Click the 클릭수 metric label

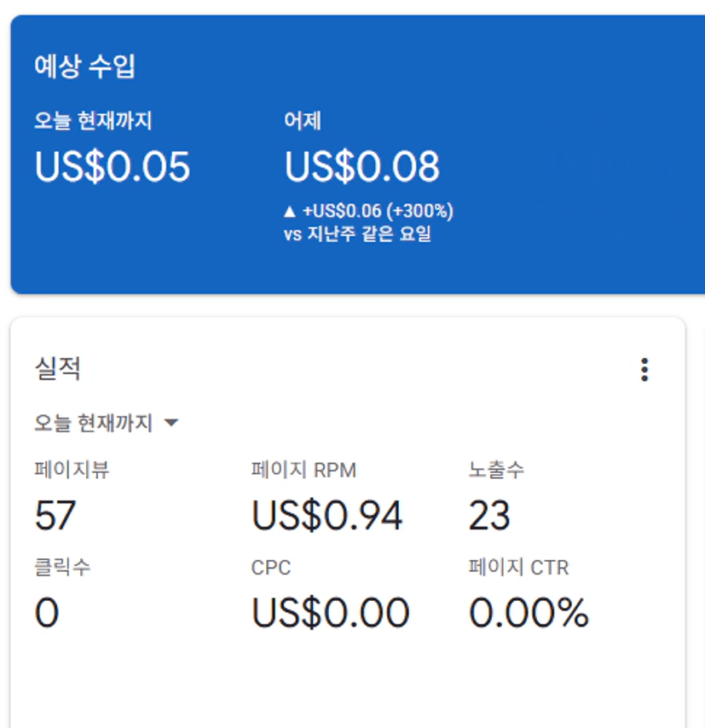62,567
